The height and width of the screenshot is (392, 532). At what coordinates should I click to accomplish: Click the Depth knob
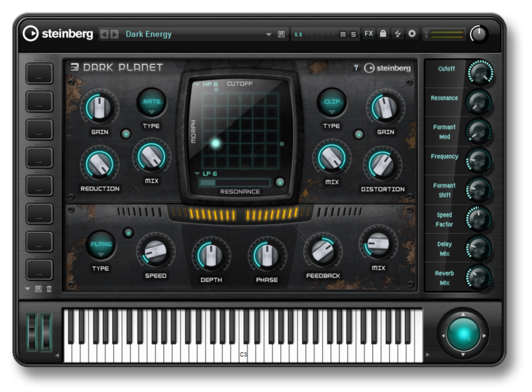[x=211, y=255]
